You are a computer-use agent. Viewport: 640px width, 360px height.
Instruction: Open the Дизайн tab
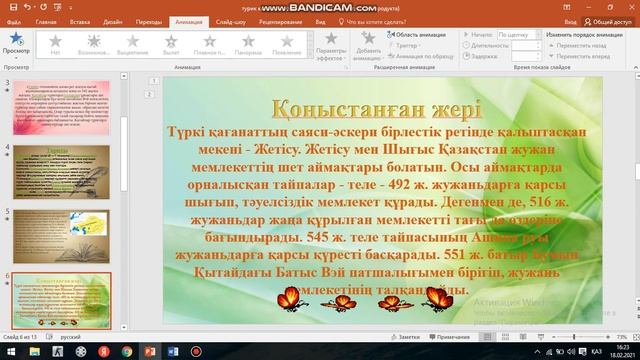(113, 22)
